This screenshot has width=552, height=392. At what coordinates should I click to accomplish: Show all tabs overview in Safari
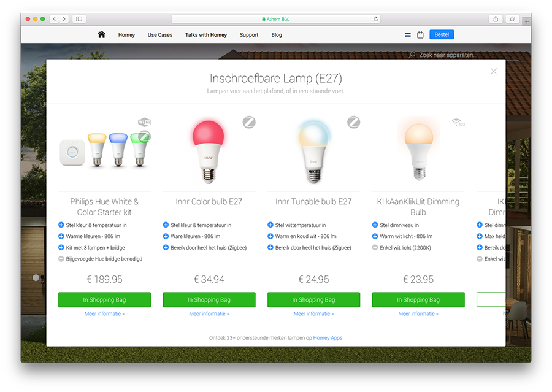pos(513,19)
